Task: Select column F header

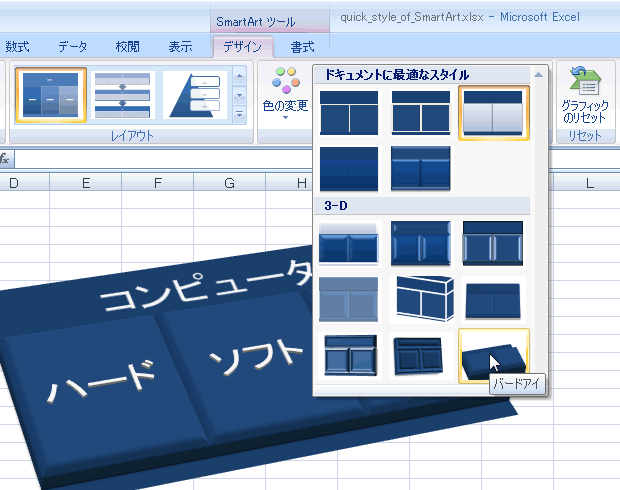Action: [157, 182]
